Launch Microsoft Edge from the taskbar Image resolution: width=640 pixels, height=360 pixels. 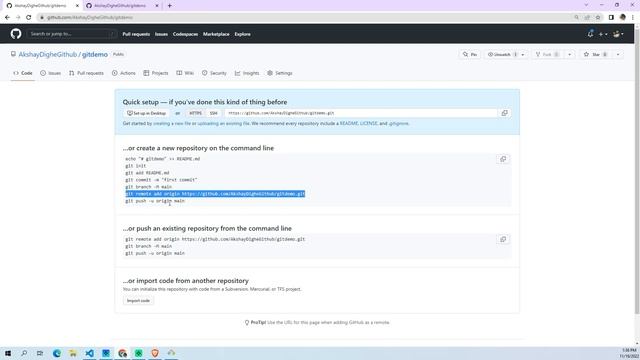pyautogui.click(x=57, y=353)
